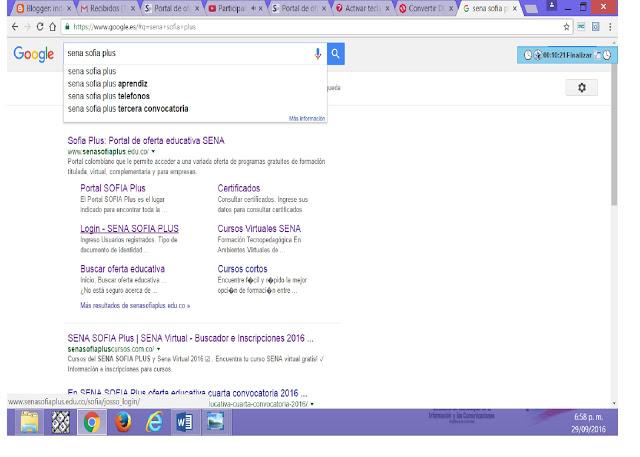Screen dimensions: 640x457
Task: Launch Internet Explorer from the taskbar
Action: click(154, 422)
